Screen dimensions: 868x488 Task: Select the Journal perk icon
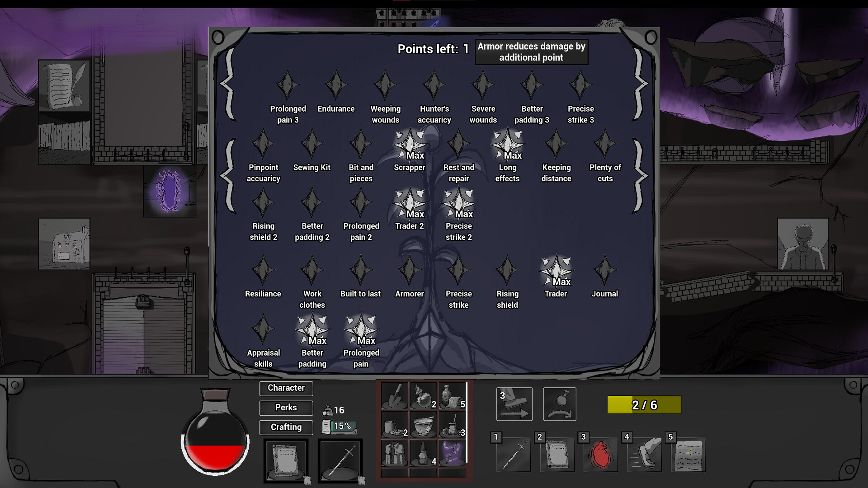click(605, 270)
